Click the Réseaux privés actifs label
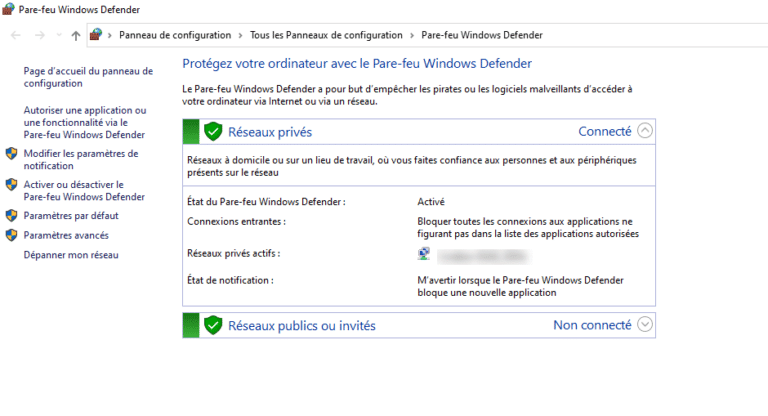Screen dimensions: 768x416 pos(234,253)
